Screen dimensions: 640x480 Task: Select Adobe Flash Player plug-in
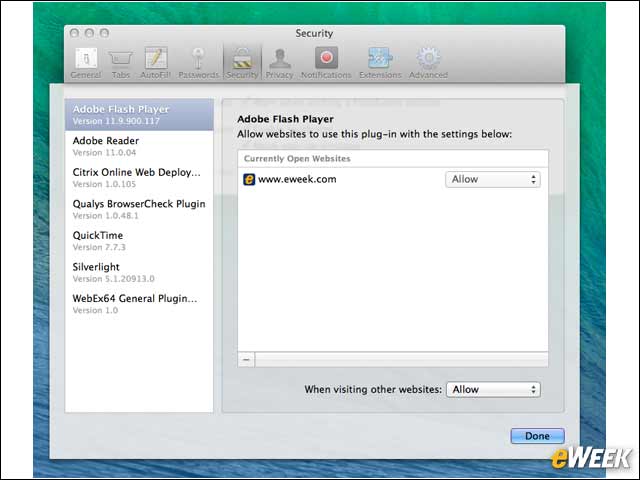139,115
